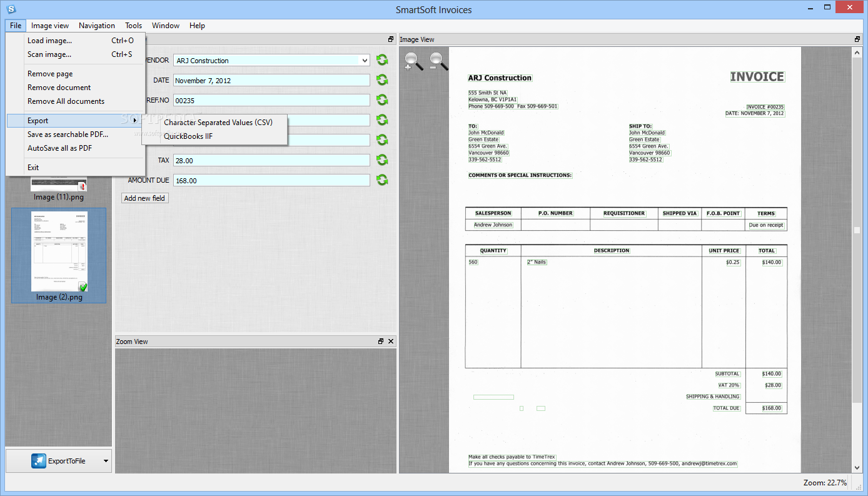Select Remove document menu entry
The image size is (868, 496).
76,88
